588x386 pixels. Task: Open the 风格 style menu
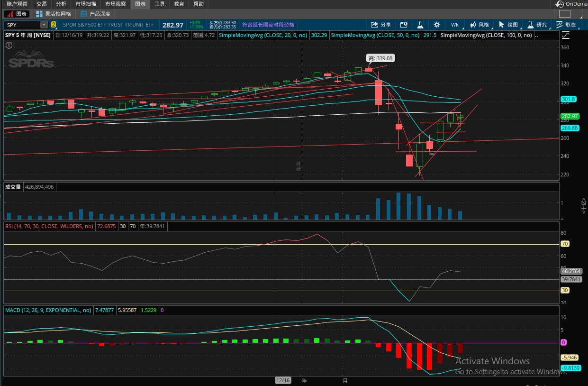tap(479, 25)
